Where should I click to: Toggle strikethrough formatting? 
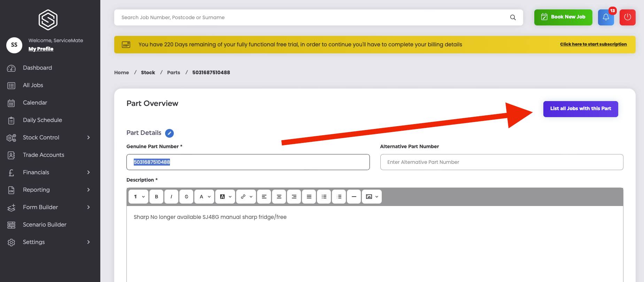[x=186, y=197]
